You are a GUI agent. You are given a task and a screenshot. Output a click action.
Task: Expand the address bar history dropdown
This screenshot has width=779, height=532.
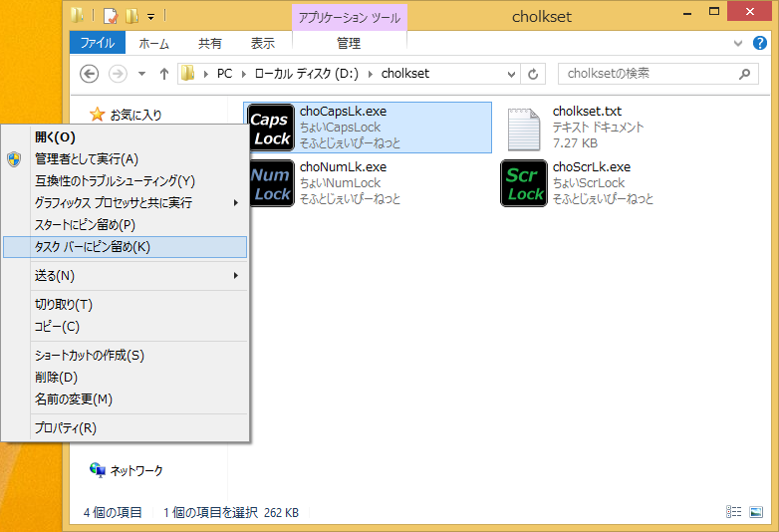pyautogui.click(x=511, y=75)
